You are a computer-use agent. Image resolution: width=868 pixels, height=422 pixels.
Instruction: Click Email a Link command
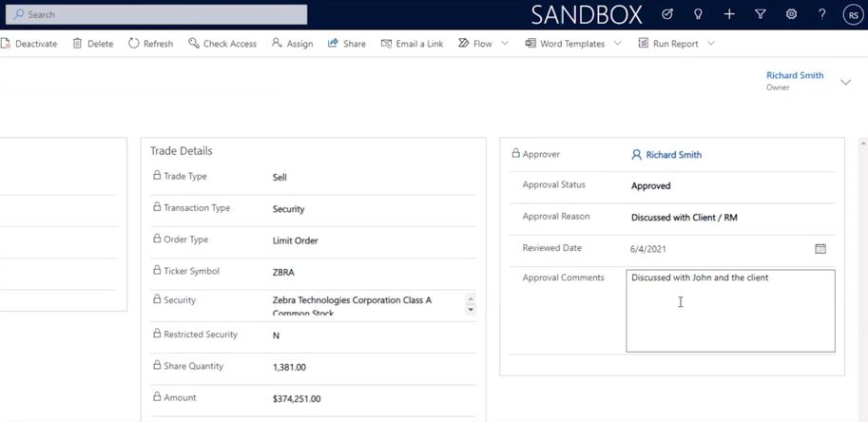pyautogui.click(x=413, y=44)
